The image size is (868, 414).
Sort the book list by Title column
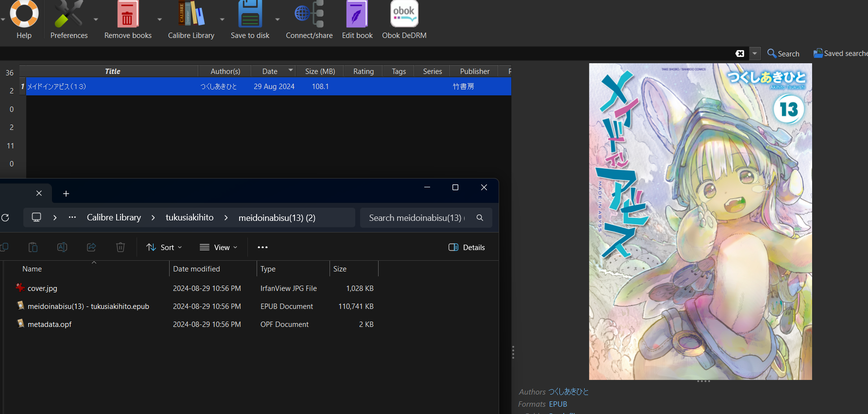pyautogui.click(x=112, y=71)
